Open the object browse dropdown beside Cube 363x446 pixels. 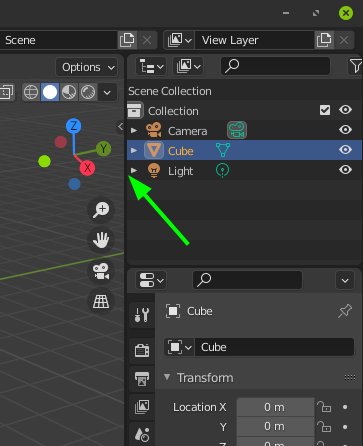point(179,347)
